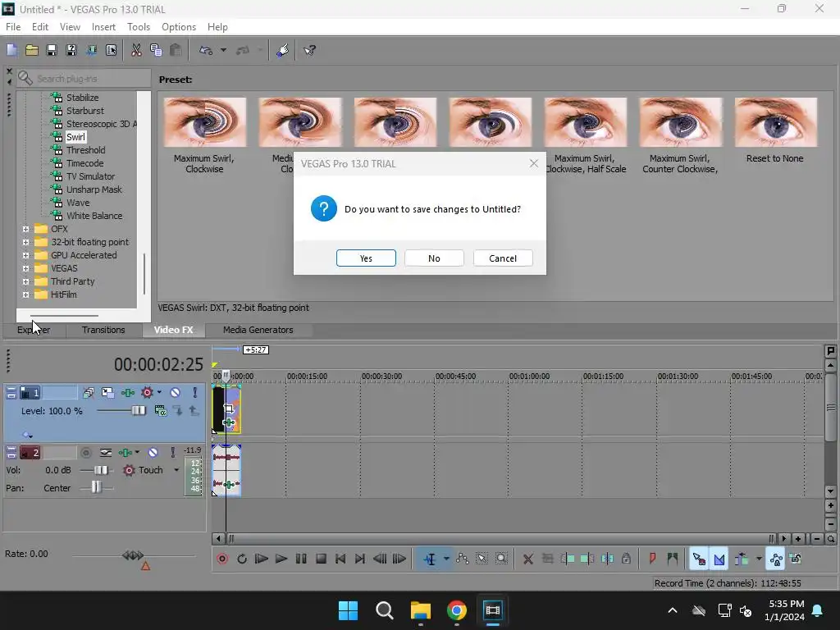The height and width of the screenshot is (630, 840).
Task: Click the Pause transport button
Action: click(301, 559)
